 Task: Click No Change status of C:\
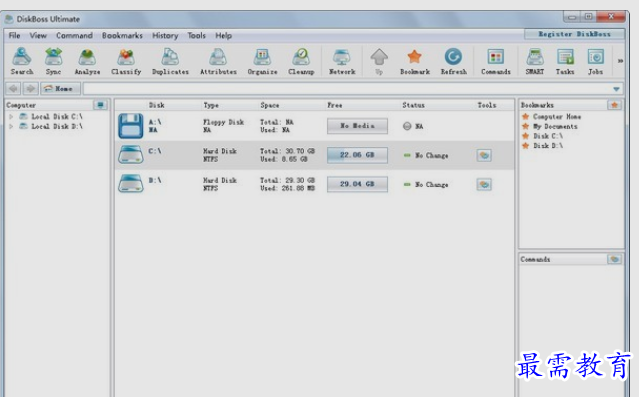click(x=432, y=155)
